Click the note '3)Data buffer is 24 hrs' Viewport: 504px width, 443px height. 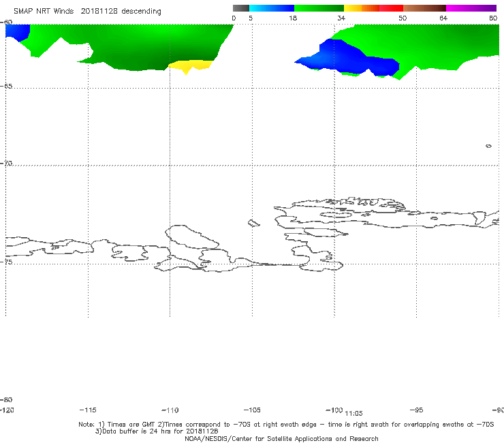pyautogui.click(x=157, y=431)
